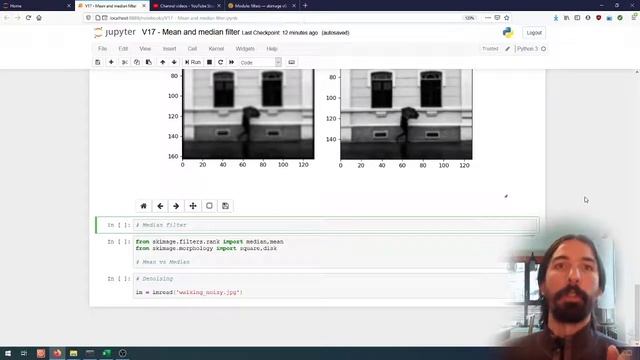The width and height of the screenshot is (640, 360).
Task: Click the pencil edit mode icon
Action: (507, 49)
